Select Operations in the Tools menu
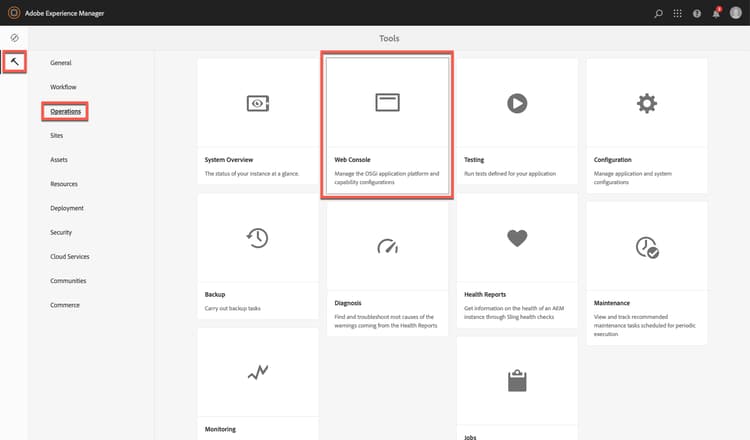This screenshot has height=440, width=750. click(x=66, y=111)
